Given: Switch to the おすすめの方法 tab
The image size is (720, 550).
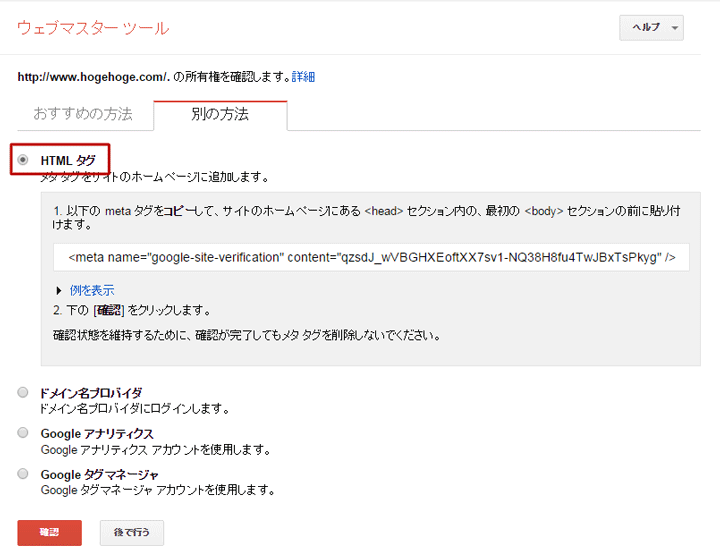Looking at the screenshot, I should coord(83,114).
